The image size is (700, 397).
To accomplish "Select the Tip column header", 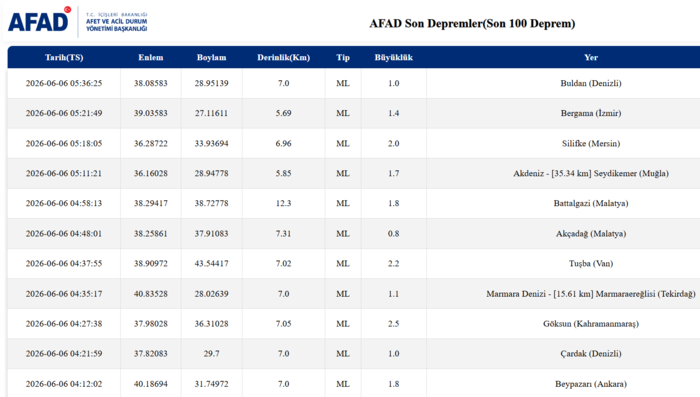I will 343,57.
